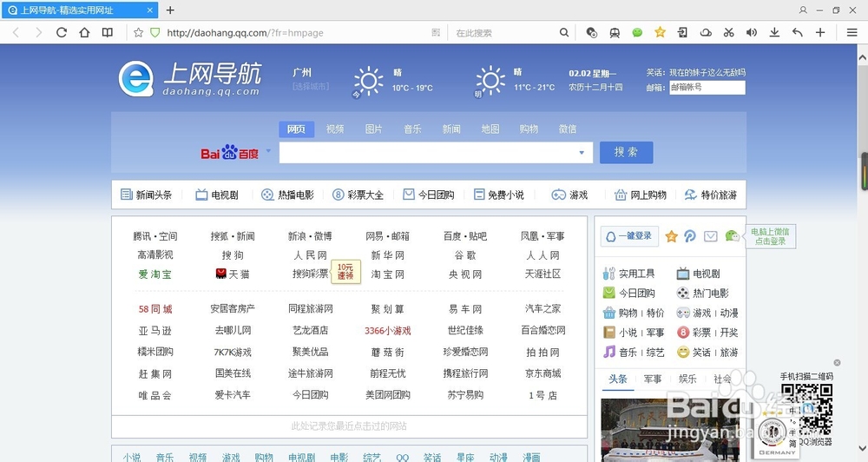868x462 pixels.
Task: Open the 新闻头条 link
Action: (147, 195)
